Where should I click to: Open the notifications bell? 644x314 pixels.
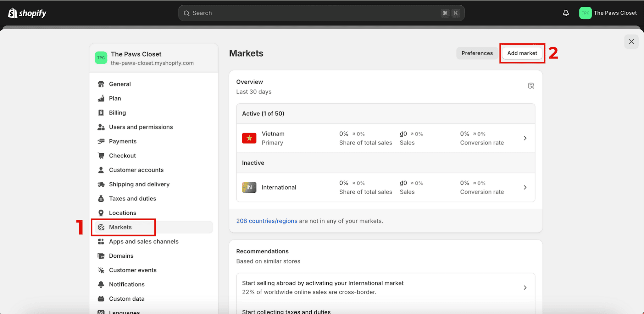tap(566, 13)
